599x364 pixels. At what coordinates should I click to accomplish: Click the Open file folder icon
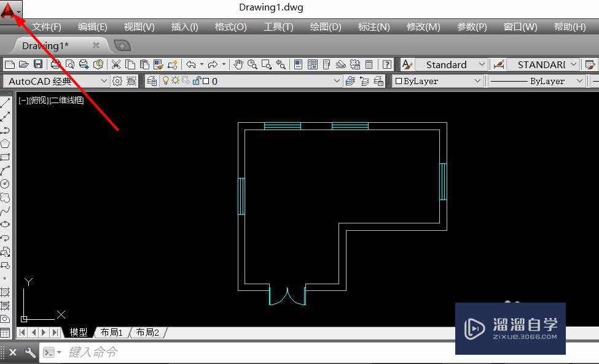(x=24, y=64)
